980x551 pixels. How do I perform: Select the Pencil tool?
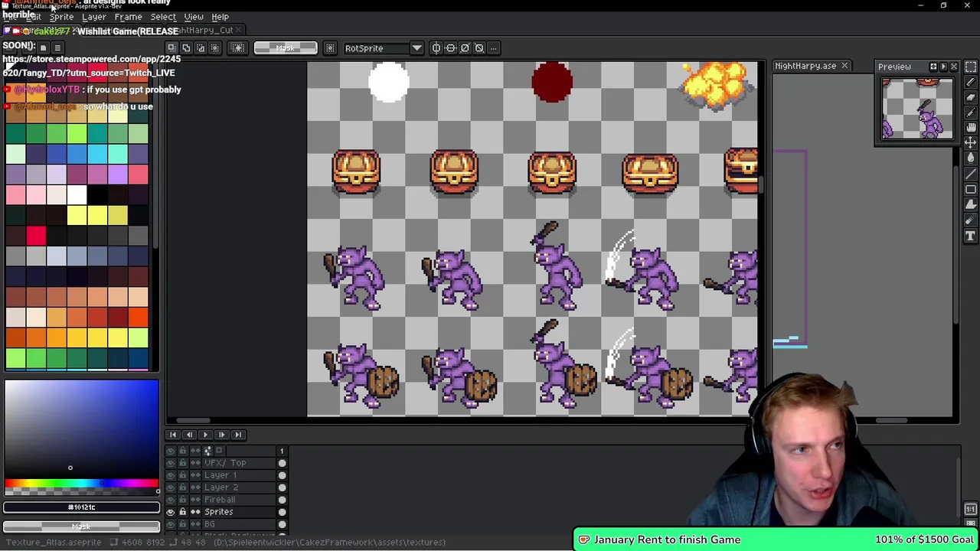point(971,82)
